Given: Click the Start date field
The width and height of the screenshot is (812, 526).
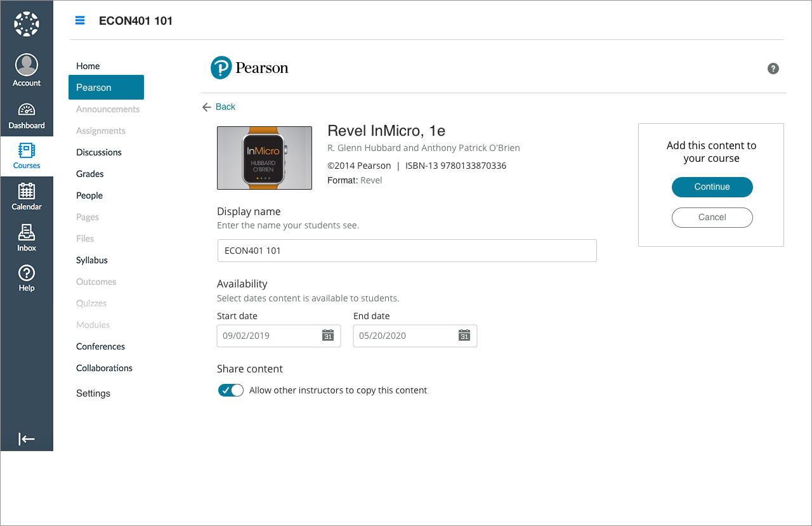Looking at the screenshot, I should click(278, 336).
